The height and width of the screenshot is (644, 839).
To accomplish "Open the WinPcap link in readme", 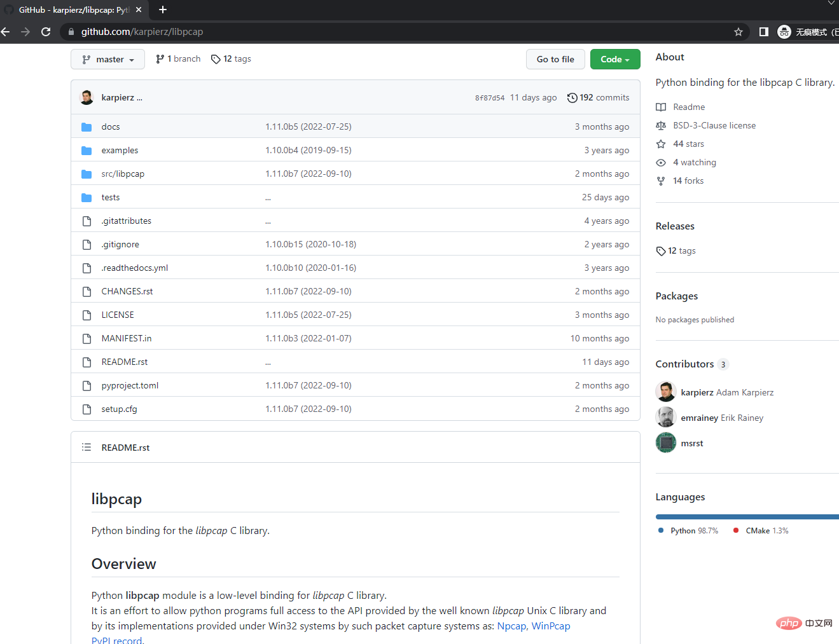I will (x=551, y=626).
